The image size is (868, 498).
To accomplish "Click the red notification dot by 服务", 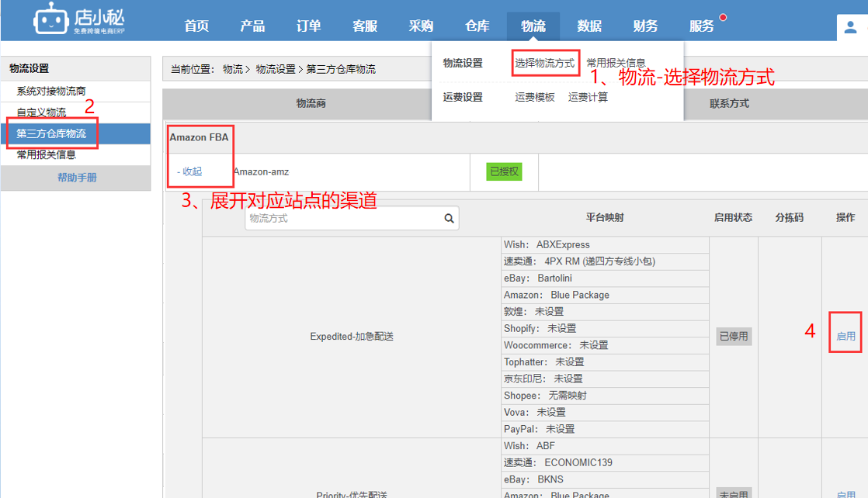I will (723, 17).
